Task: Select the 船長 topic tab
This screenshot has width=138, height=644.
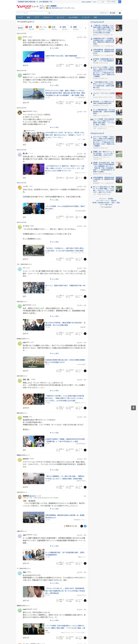Action: [63, 28]
